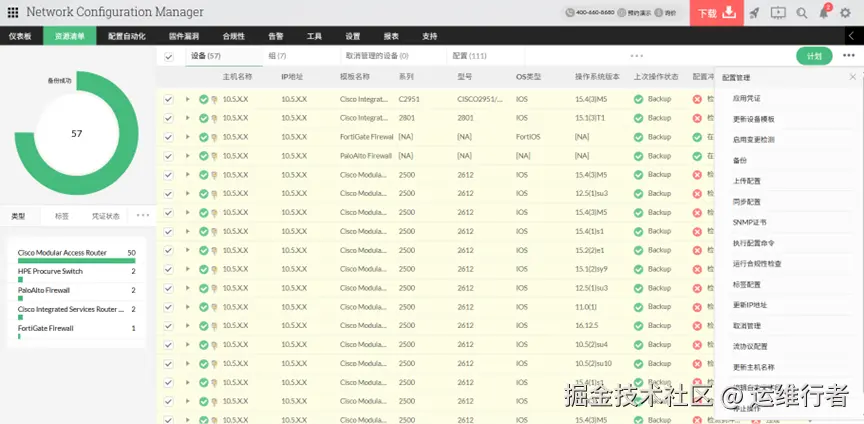Open more actions dots beside 计划
The image size is (864, 424).
[x=849, y=56]
